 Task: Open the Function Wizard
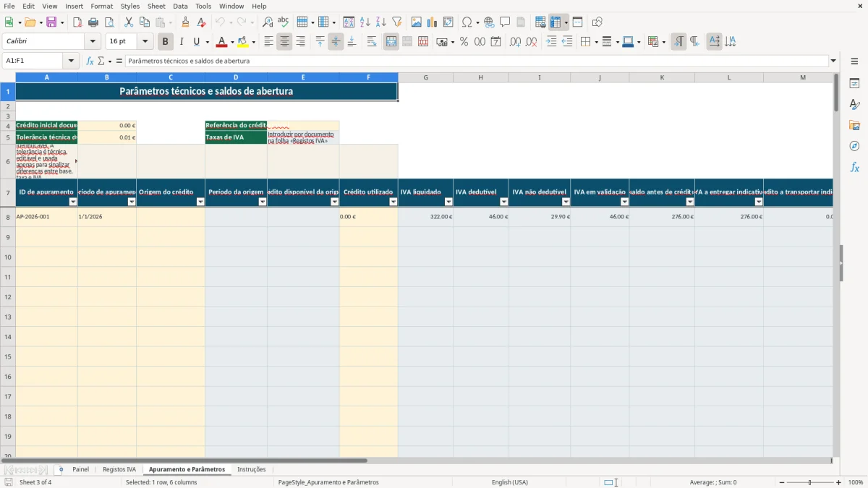pyautogui.click(x=90, y=61)
